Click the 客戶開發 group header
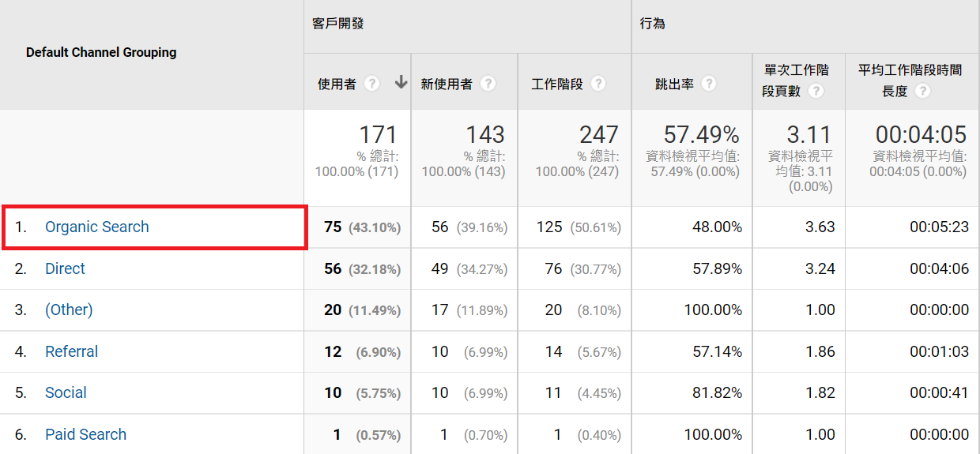The width and height of the screenshot is (980, 454). click(x=338, y=24)
